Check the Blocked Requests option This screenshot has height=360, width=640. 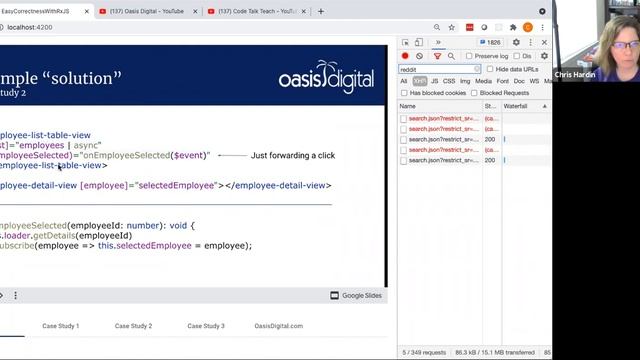click(x=474, y=93)
